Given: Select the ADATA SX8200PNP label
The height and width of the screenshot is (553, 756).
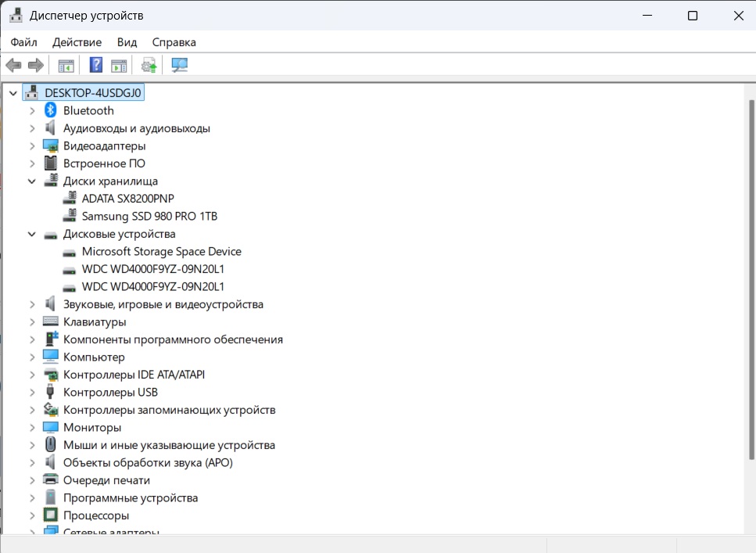Looking at the screenshot, I should pyautogui.click(x=127, y=199).
